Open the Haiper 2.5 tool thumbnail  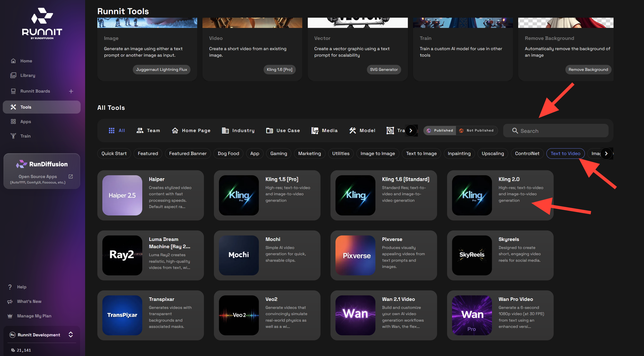122,195
